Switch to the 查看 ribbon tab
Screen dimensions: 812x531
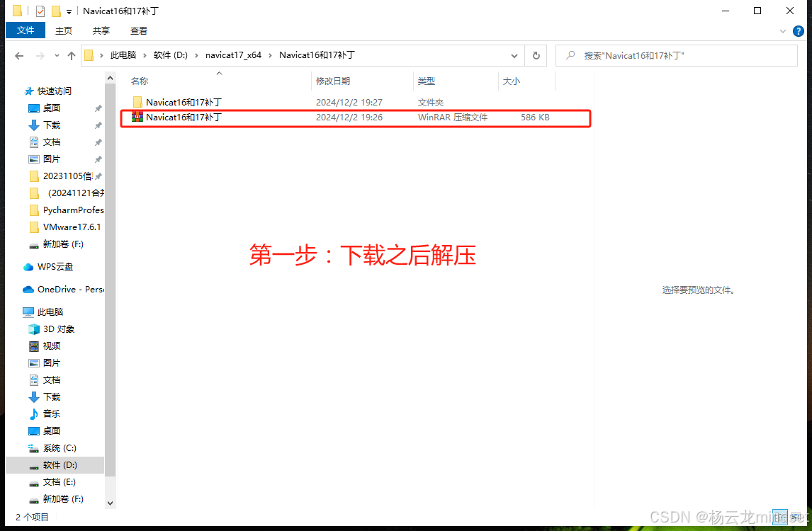pyautogui.click(x=138, y=31)
